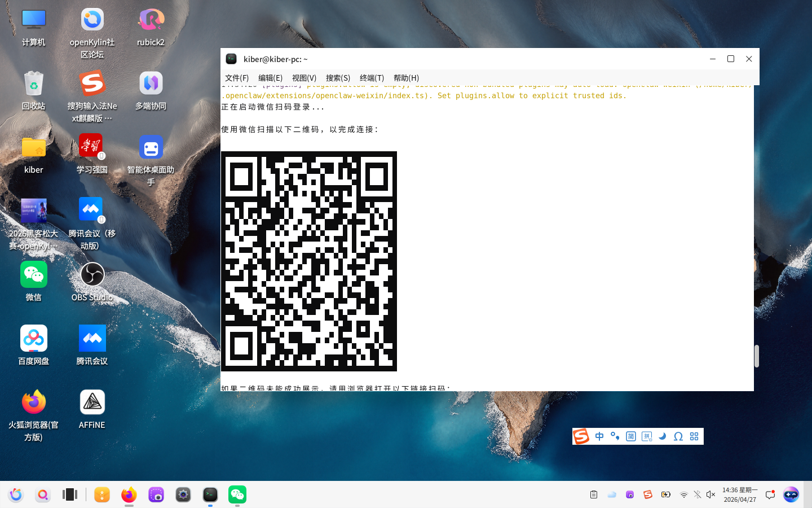This screenshot has width=812, height=508.
Task: Select the 学习强国 desktop icon
Action: [x=92, y=155]
